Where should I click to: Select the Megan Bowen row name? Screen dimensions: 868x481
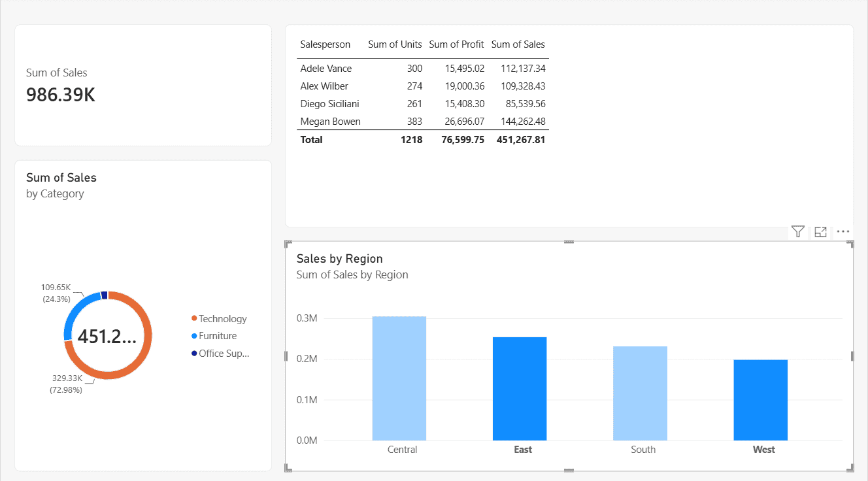[x=331, y=122]
